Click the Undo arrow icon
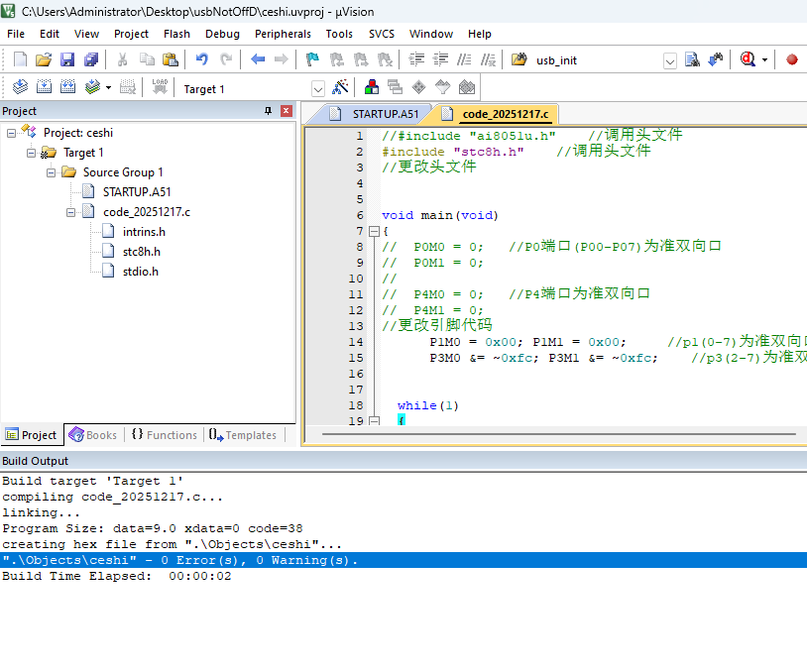 [x=202, y=59]
